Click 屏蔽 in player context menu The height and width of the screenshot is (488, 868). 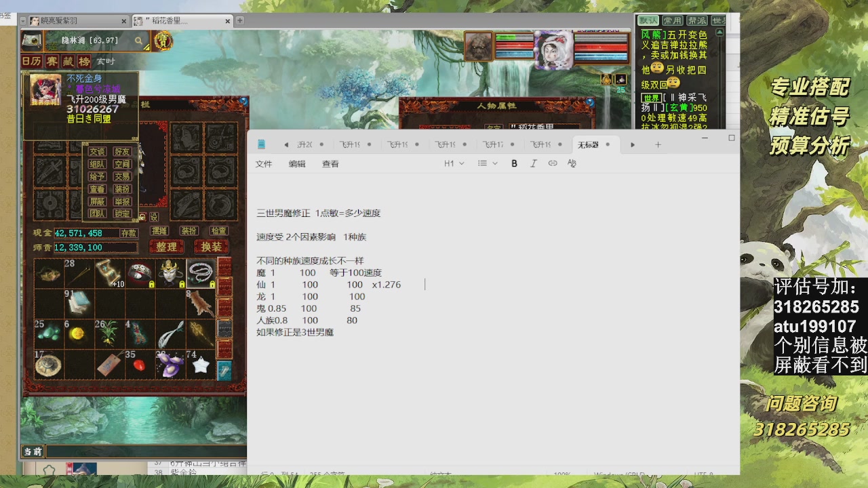[x=98, y=201]
